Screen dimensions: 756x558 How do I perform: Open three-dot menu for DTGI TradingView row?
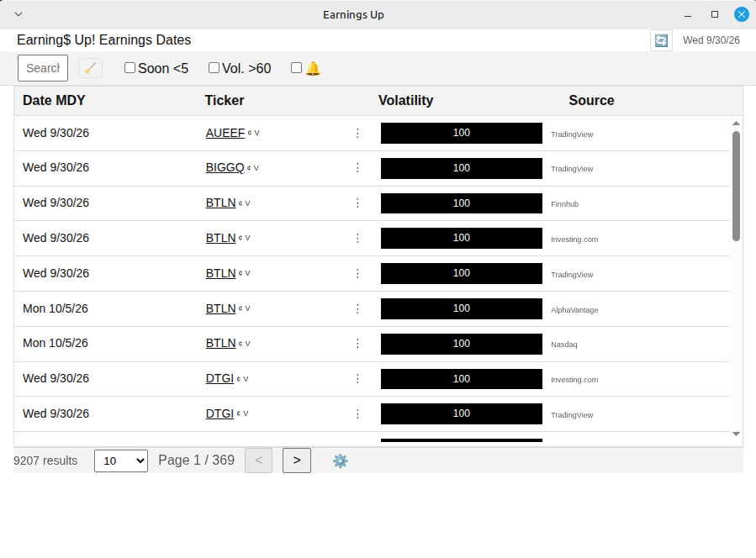tap(357, 413)
